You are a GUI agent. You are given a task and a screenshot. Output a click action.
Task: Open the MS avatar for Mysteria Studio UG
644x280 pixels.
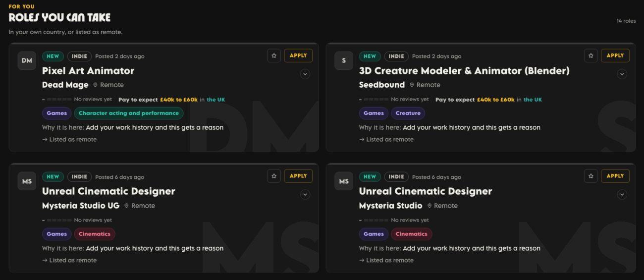pos(27,181)
